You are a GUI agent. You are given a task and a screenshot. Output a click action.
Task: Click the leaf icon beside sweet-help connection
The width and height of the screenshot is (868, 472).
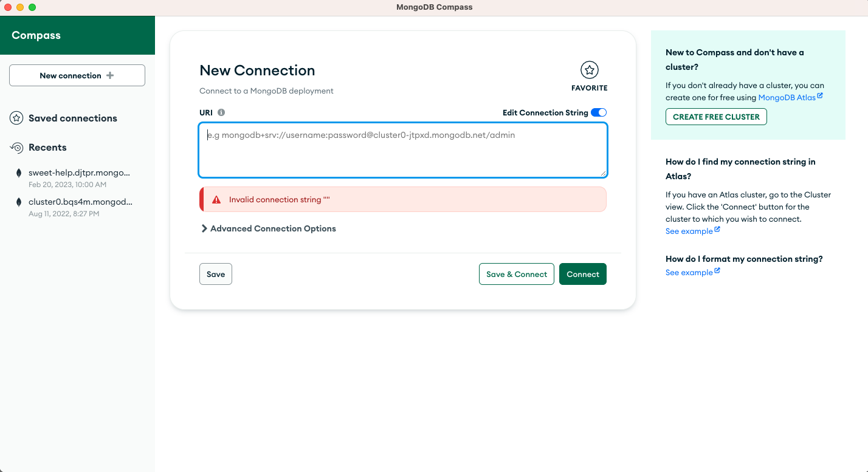coord(19,173)
